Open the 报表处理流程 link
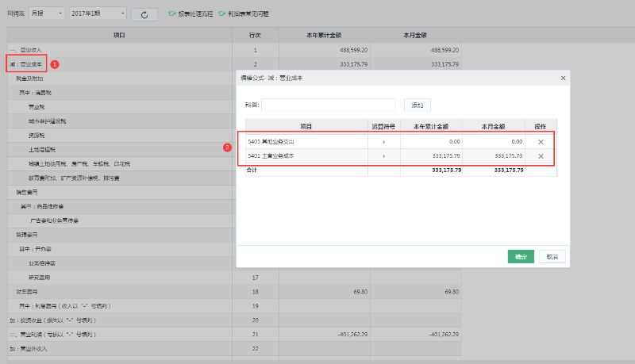Viewport: 635px width, 364px height. click(x=195, y=14)
